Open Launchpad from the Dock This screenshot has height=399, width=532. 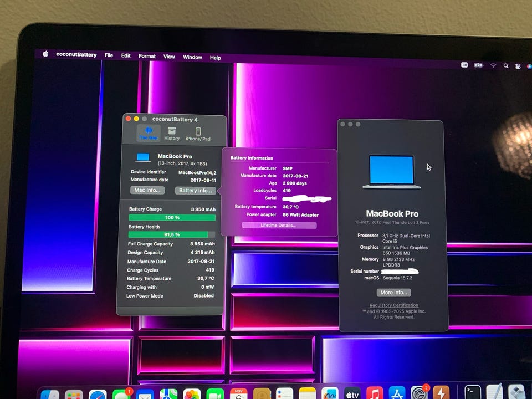pos(74,395)
